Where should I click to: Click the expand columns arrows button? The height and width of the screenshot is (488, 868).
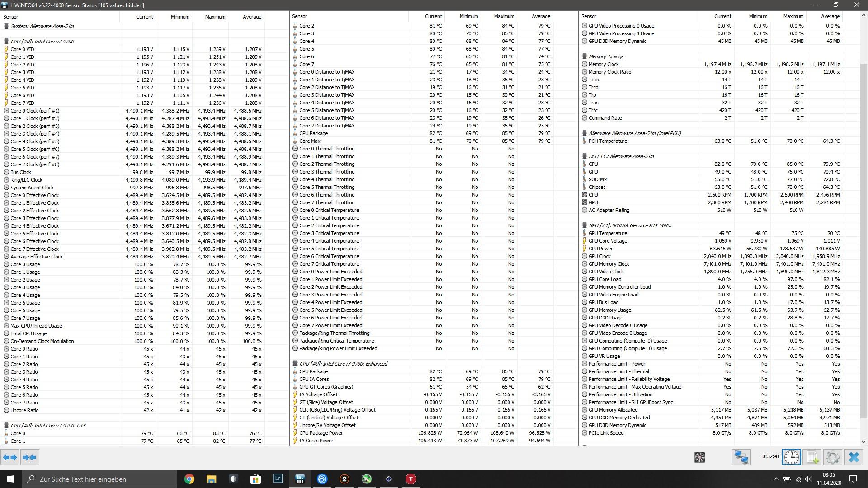(x=10, y=457)
